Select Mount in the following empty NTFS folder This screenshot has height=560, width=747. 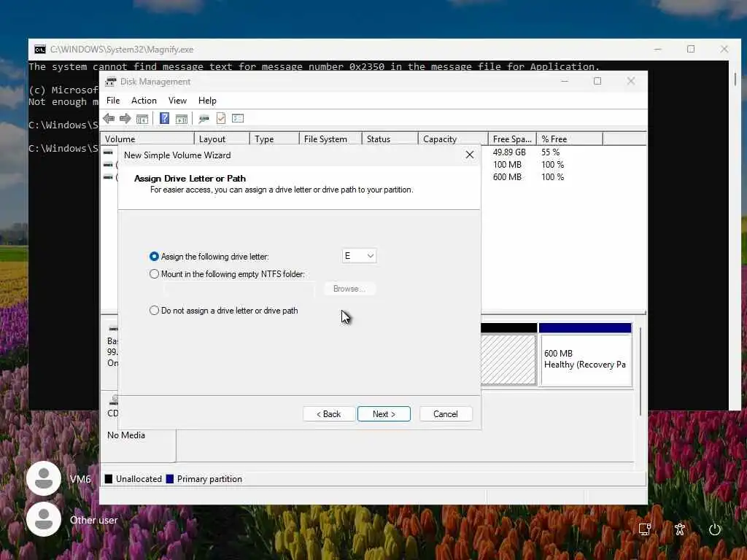tap(154, 274)
